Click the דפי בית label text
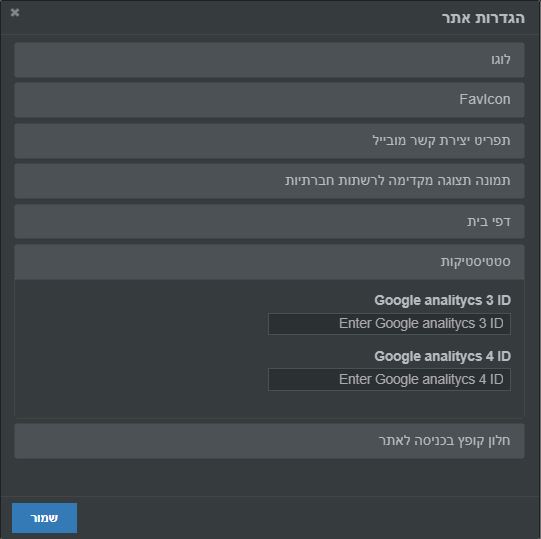Screen dimensions: 541x539 tap(489, 222)
